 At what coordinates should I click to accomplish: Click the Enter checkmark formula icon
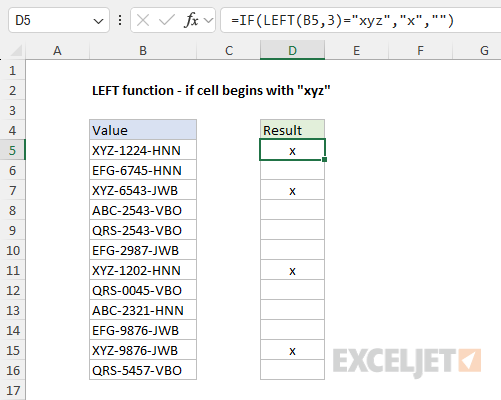pos(167,21)
